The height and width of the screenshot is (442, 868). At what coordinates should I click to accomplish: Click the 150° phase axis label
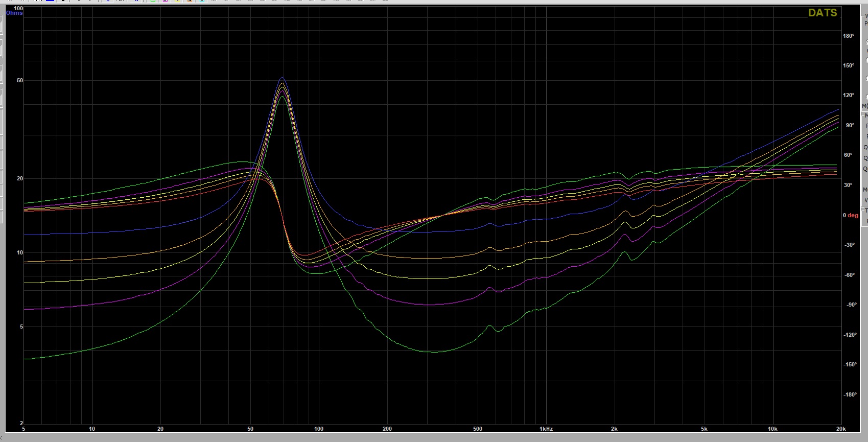click(849, 66)
